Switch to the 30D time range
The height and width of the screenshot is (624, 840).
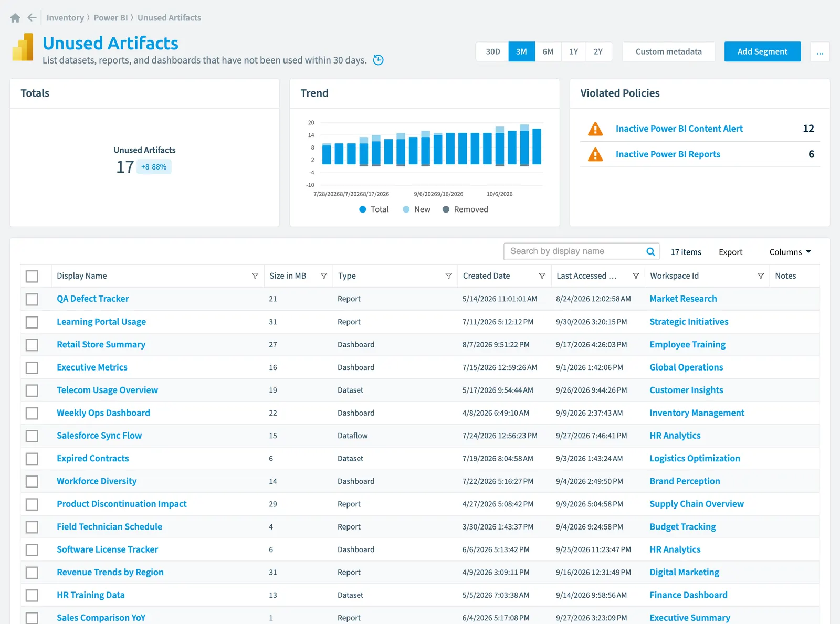coord(493,51)
